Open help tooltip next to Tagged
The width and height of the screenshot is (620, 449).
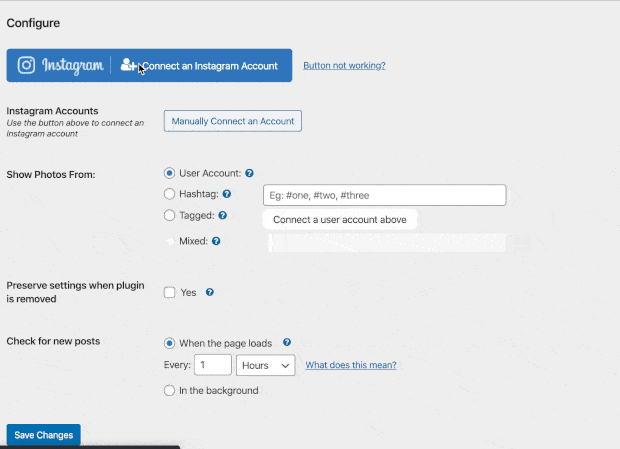coord(222,215)
